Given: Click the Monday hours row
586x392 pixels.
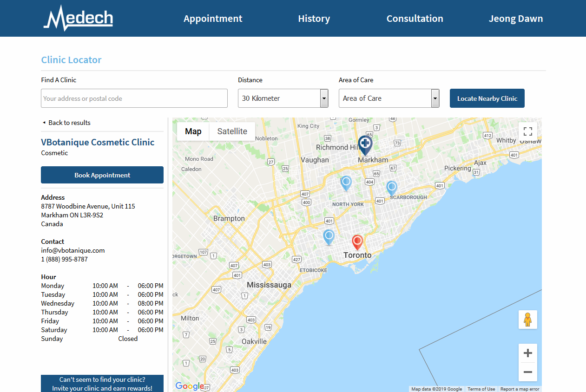Looking at the screenshot, I should click(102, 286).
